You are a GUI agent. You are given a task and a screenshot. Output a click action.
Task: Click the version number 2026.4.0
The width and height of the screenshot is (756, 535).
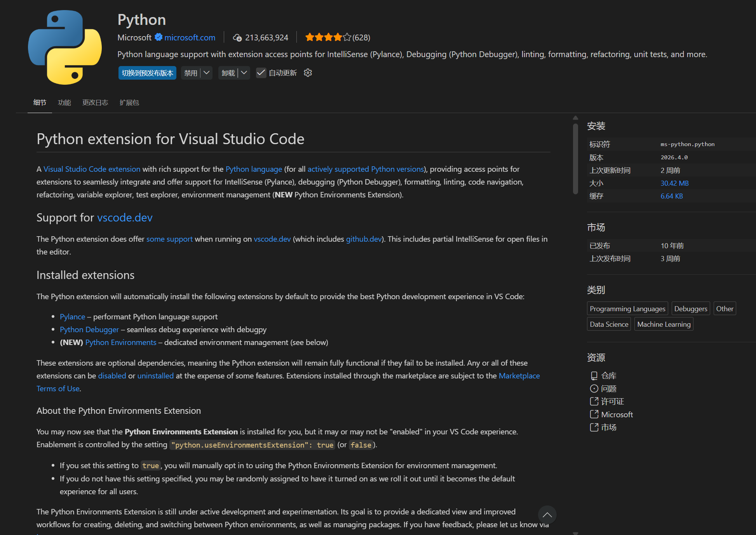click(674, 157)
